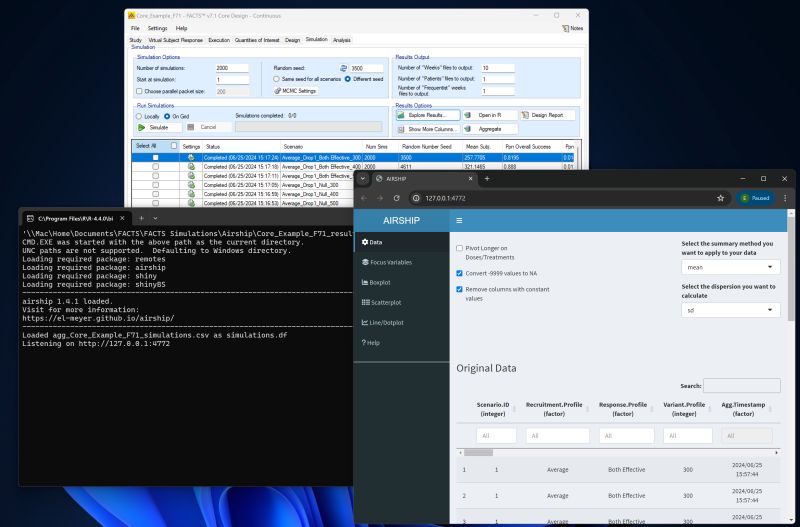
Task: Bookmark page with the star icon
Action: [x=720, y=198]
